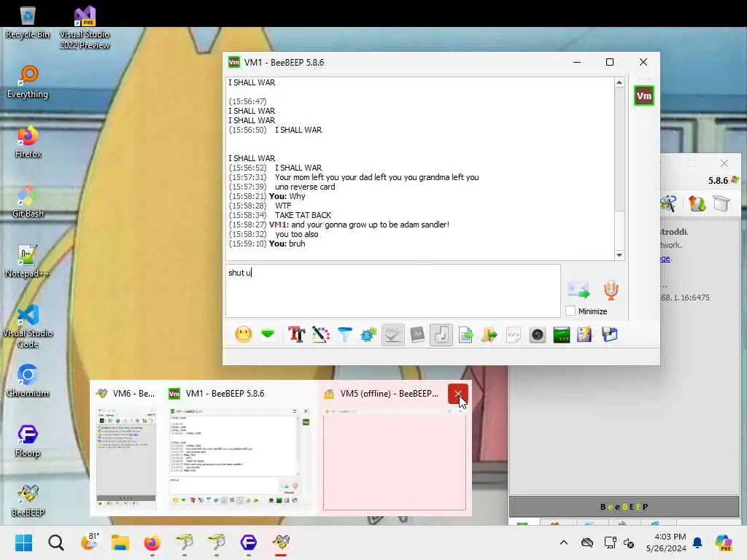Click the camera screenshot icon

click(x=538, y=335)
